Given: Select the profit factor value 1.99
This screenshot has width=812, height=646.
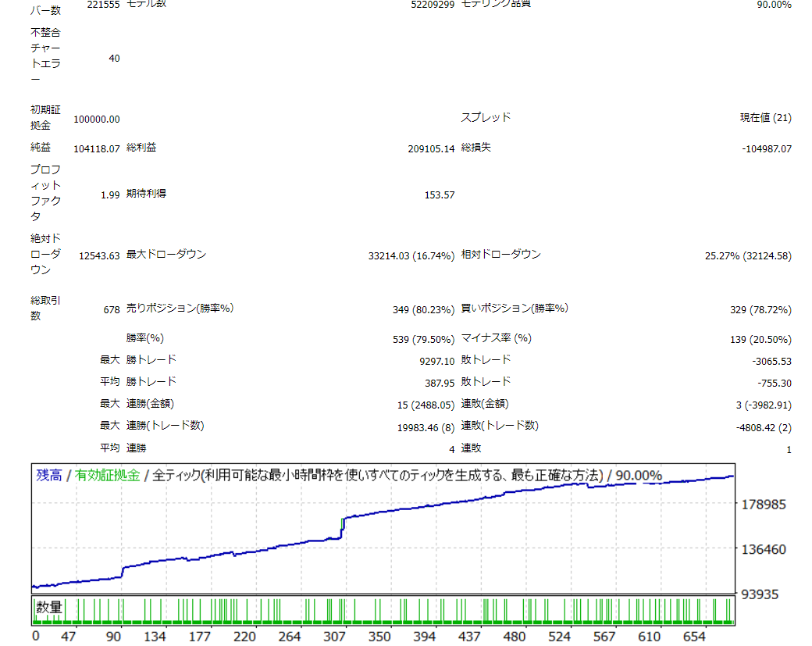Looking at the screenshot, I should [110, 195].
